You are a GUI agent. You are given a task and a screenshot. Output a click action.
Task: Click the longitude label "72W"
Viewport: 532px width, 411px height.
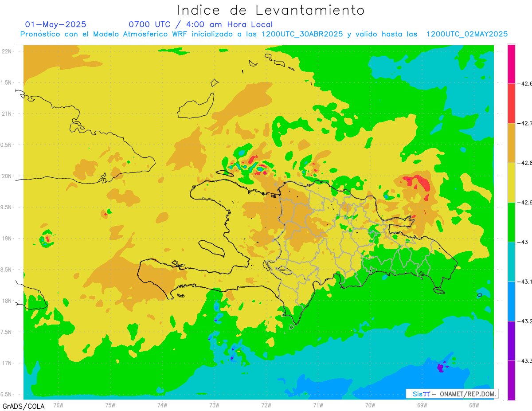tap(266, 405)
